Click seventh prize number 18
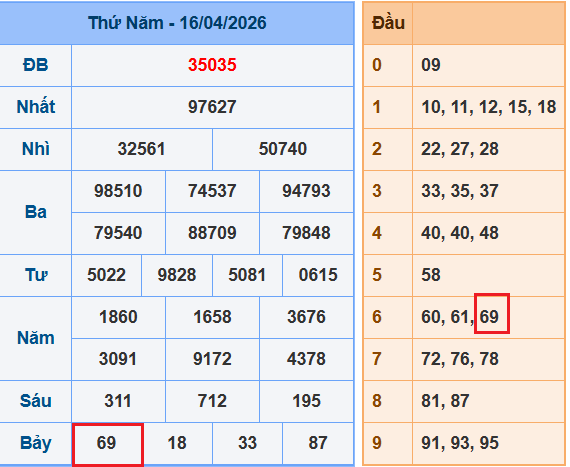 click(x=177, y=443)
